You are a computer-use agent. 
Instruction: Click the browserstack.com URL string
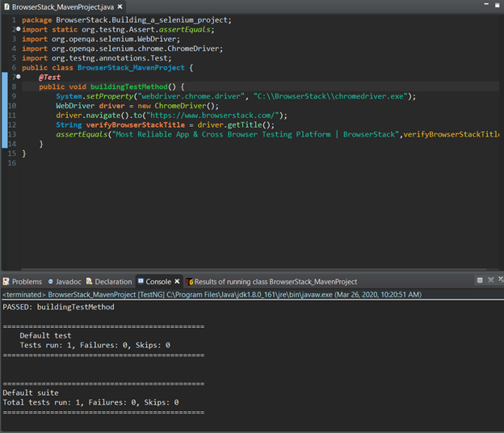212,116
